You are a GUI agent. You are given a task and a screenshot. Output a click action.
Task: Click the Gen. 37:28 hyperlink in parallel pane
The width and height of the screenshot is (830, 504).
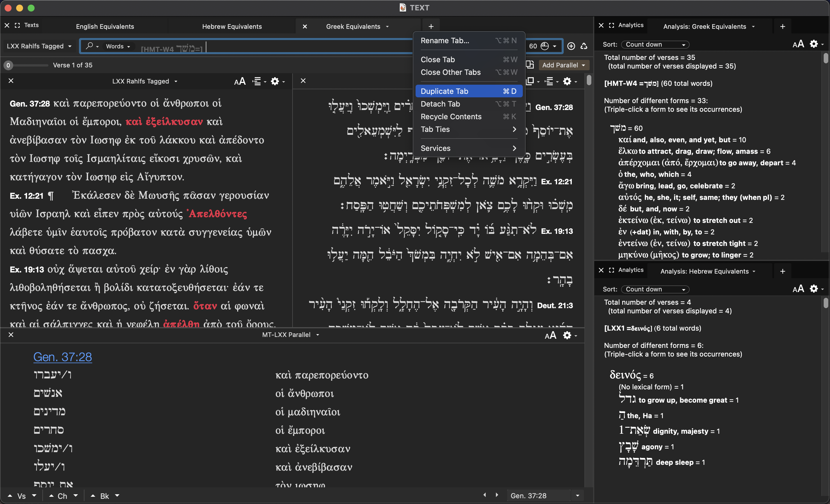pyautogui.click(x=63, y=357)
